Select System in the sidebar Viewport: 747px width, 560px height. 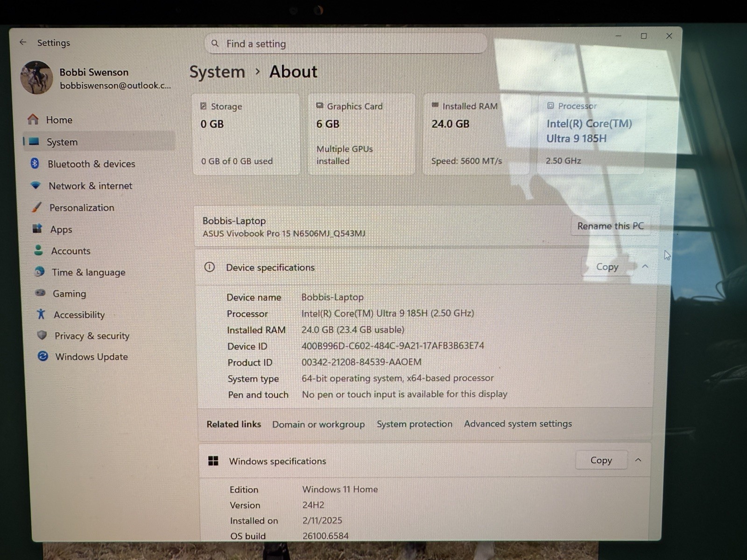point(99,142)
